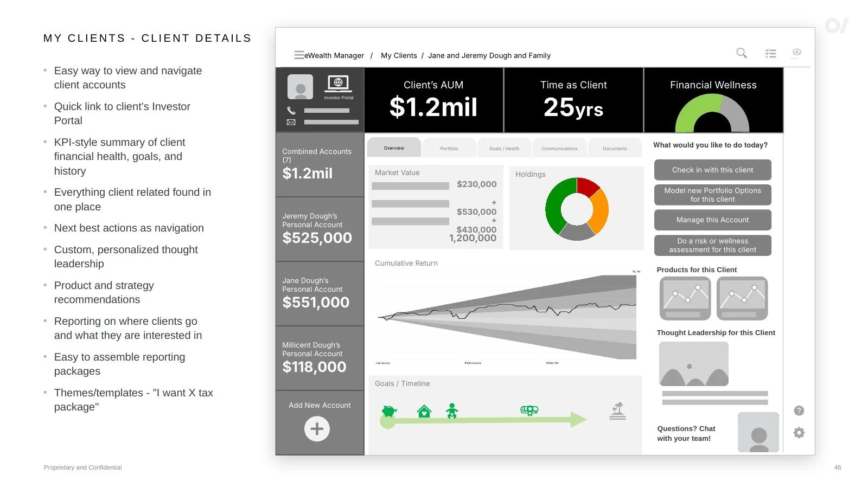Click the plus icon to add account

[317, 429]
